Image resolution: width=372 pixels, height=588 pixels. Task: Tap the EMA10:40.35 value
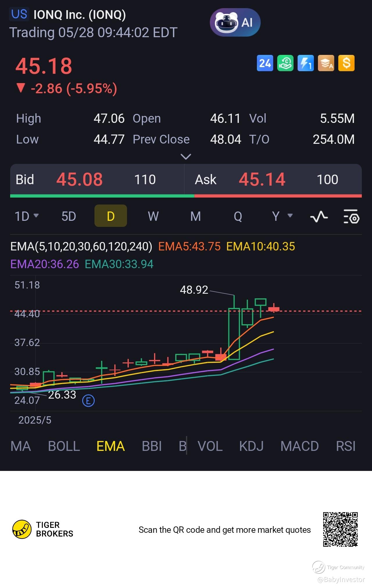pyautogui.click(x=261, y=246)
